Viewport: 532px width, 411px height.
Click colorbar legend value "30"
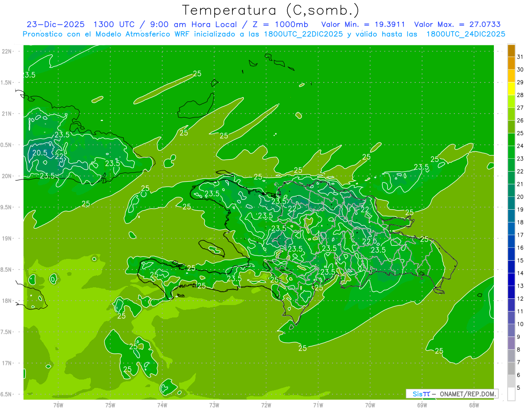tap(520, 70)
